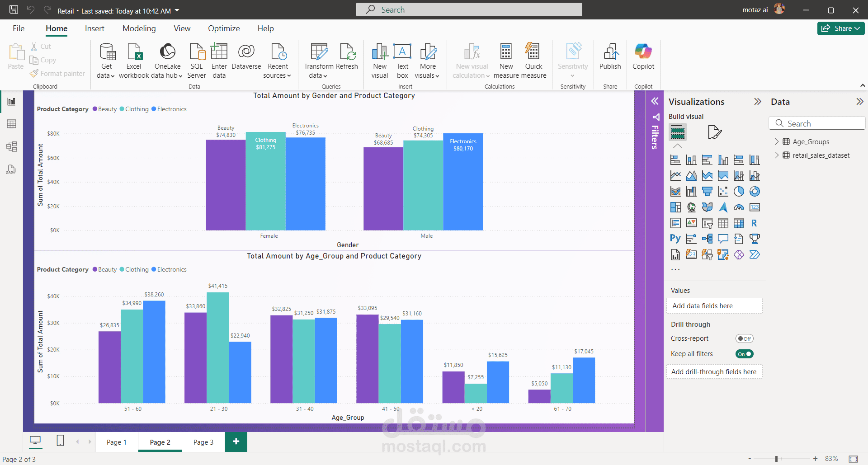The height and width of the screenshot is (465, 868).
Task: Add a new report page
Action: (x=236, y=442)
